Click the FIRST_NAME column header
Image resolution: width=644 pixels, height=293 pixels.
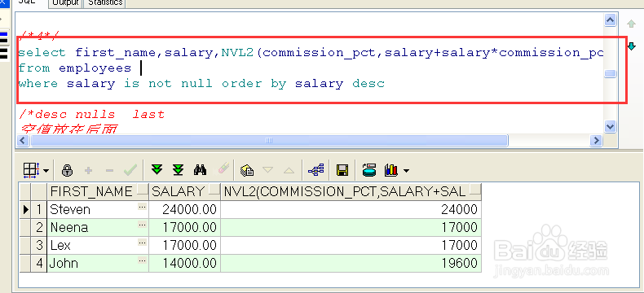98,191
